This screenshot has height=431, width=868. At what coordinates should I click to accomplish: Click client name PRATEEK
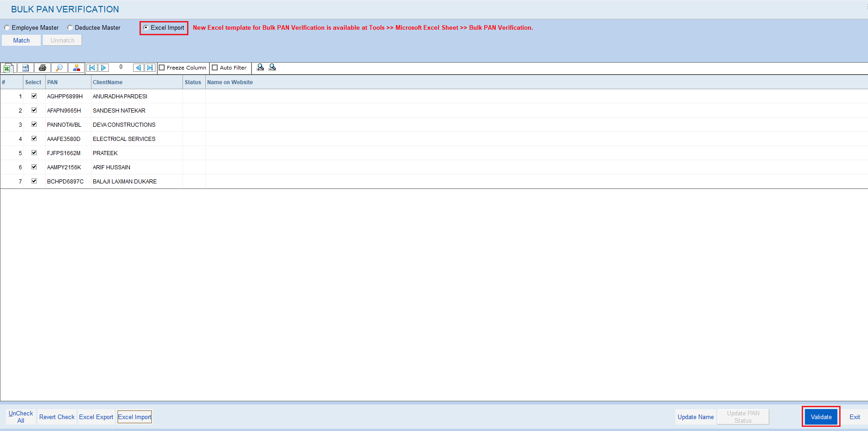(x=105, y=153)
